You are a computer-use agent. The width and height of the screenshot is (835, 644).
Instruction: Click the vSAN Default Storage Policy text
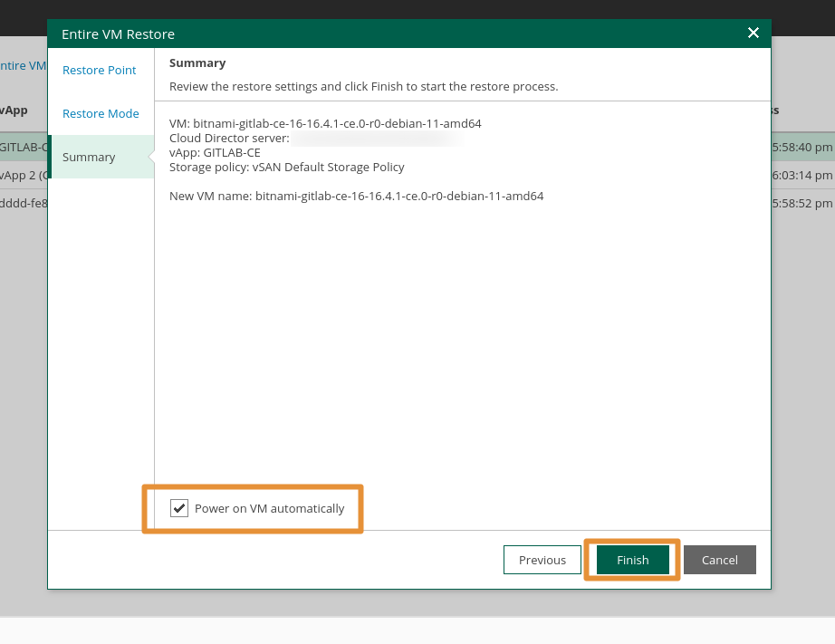[290, 167]
